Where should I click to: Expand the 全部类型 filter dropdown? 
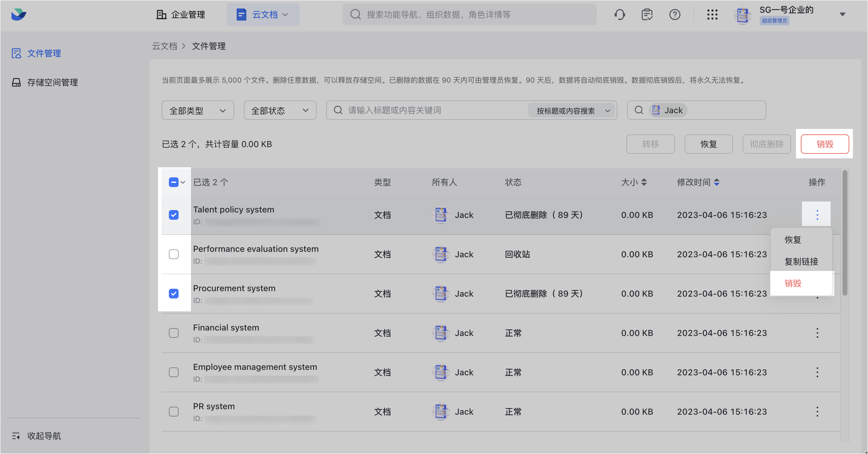point(198,110)
